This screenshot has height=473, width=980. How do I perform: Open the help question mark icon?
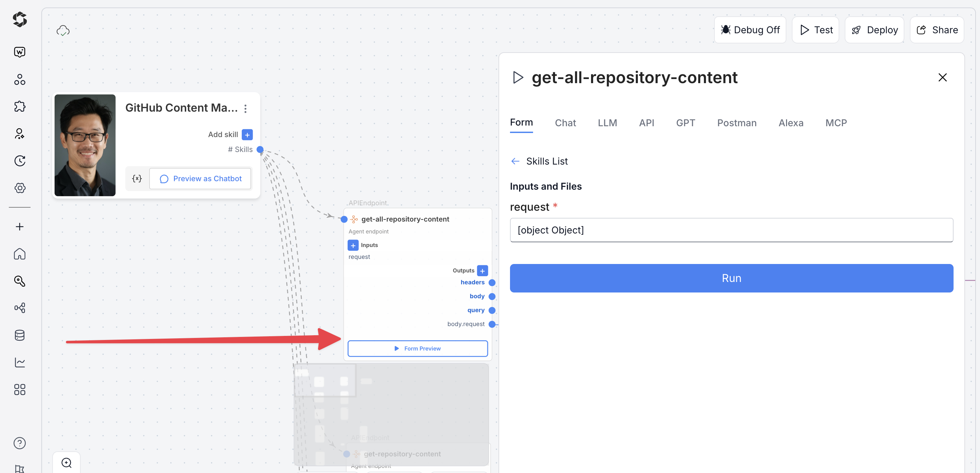19,443
